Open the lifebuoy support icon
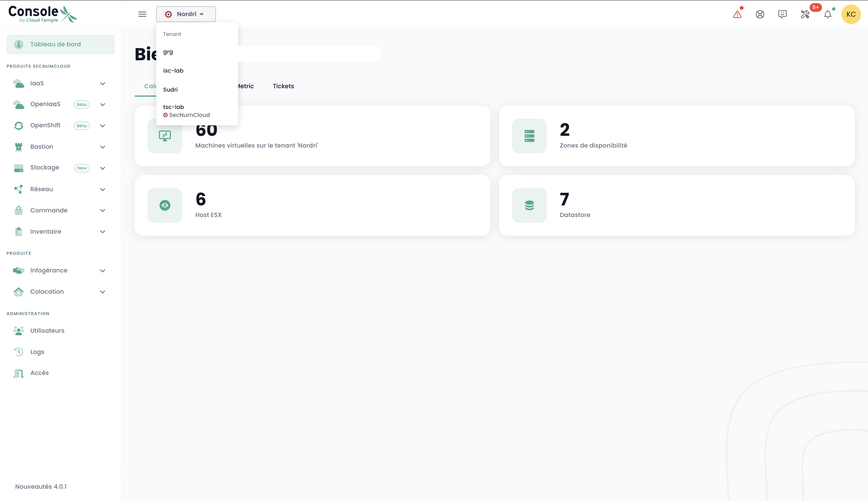The image size is (868, 501). coord(760,14)
